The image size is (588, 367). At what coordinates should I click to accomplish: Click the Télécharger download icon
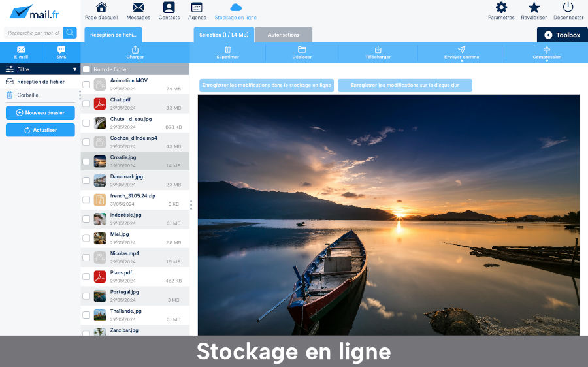coord(378,50)
